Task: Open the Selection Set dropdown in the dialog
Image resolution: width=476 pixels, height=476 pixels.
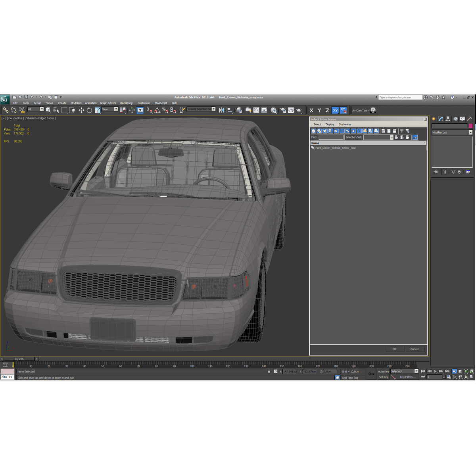Action: pyautogui.click(x=392, y=137)
